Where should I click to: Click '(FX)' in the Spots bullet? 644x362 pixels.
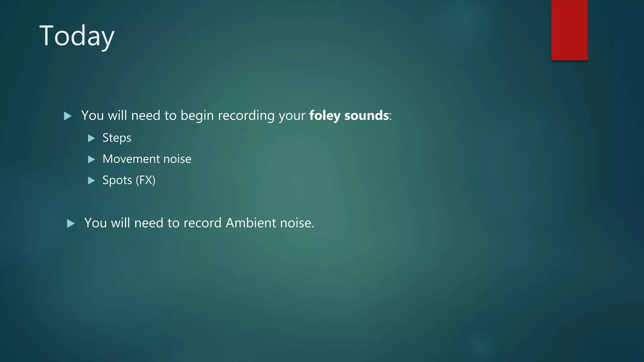coord(146,180)
